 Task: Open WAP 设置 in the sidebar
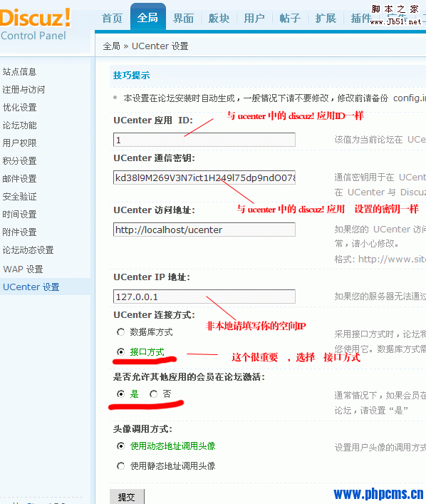coord(23,269)
